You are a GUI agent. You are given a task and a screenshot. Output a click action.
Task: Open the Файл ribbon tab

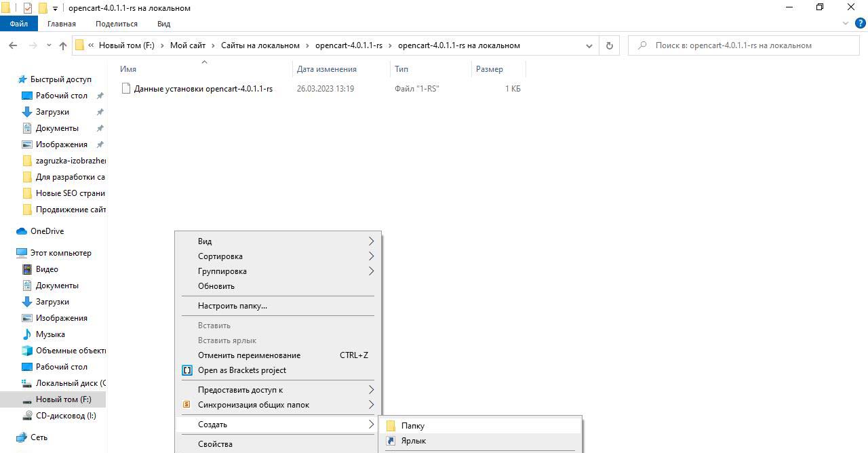tap(18, 24)
